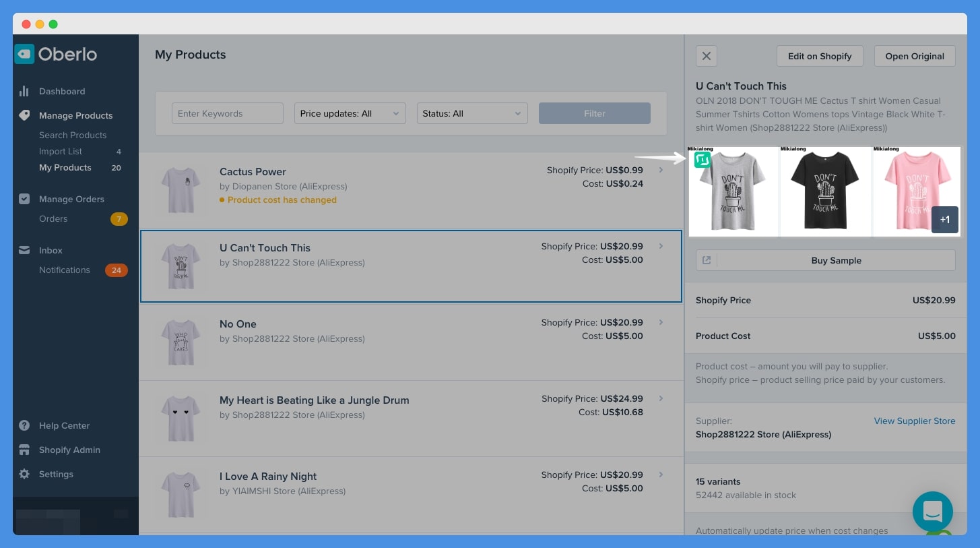Click the Oberlo logo icon

(x=24, y=54)
